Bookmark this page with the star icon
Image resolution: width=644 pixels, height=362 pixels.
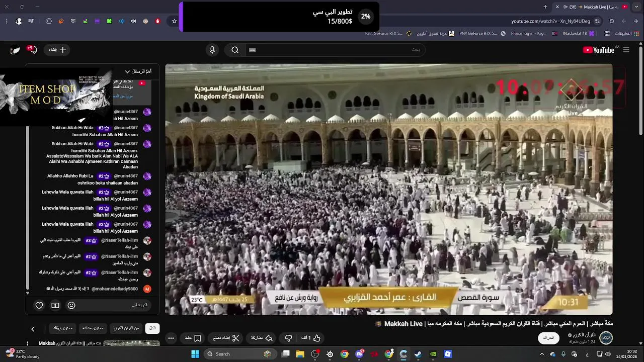point(175,21)
